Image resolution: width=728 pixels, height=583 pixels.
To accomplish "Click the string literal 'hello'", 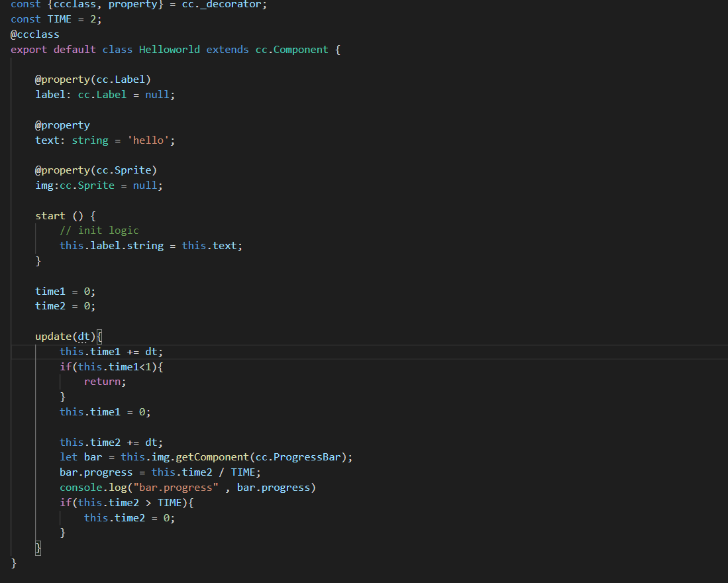I will click(x=148, y=140).
